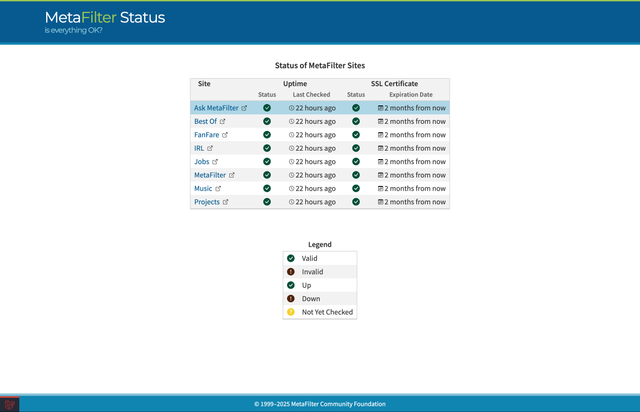Screen dimensions: 640x412
Task: Click FanFare uptime status checkmark
Action: point(267,135)
